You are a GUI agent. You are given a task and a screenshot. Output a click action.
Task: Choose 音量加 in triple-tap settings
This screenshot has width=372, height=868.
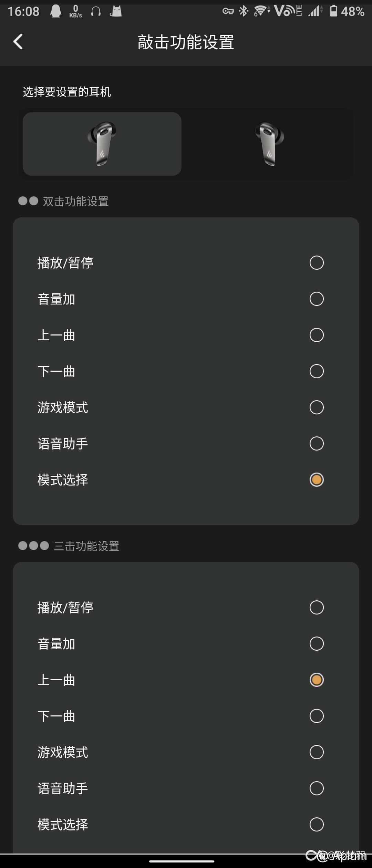[x=317, y=644]
